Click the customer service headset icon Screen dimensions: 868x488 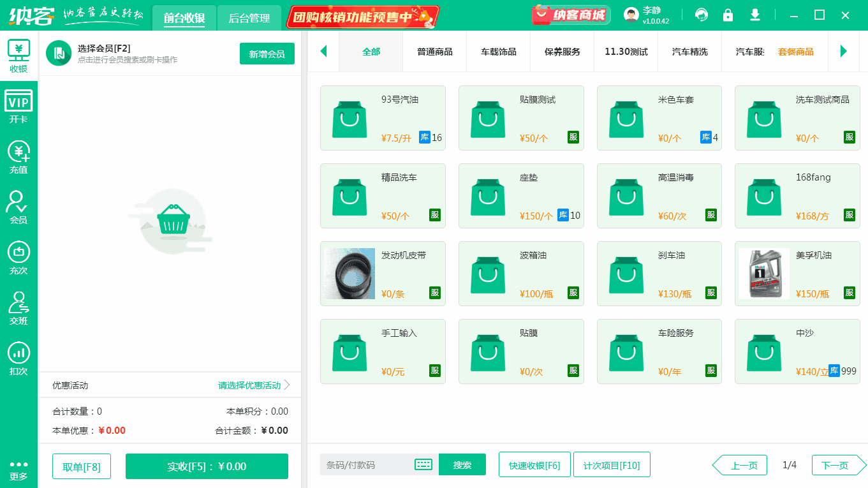click(701, 14)
